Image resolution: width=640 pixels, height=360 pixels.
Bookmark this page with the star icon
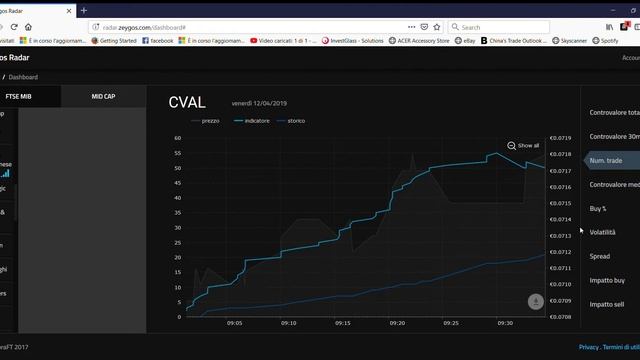click(x=437, y=27)
